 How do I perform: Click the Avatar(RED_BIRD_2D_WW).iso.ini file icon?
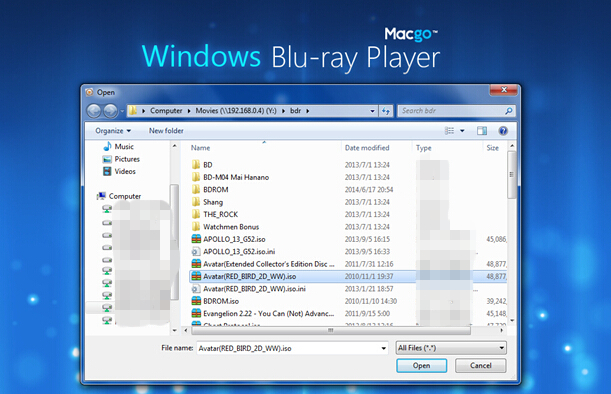tap(196, 289)
